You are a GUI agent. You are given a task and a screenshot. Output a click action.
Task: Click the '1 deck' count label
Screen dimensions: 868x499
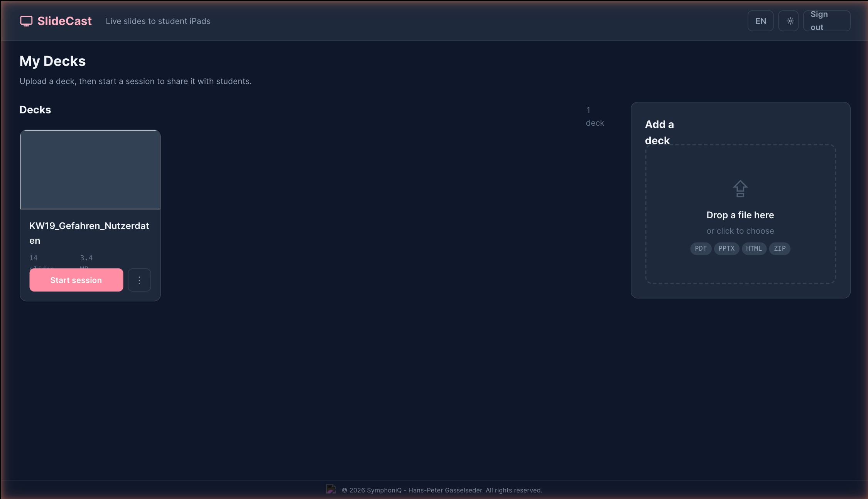pos(595,116)
